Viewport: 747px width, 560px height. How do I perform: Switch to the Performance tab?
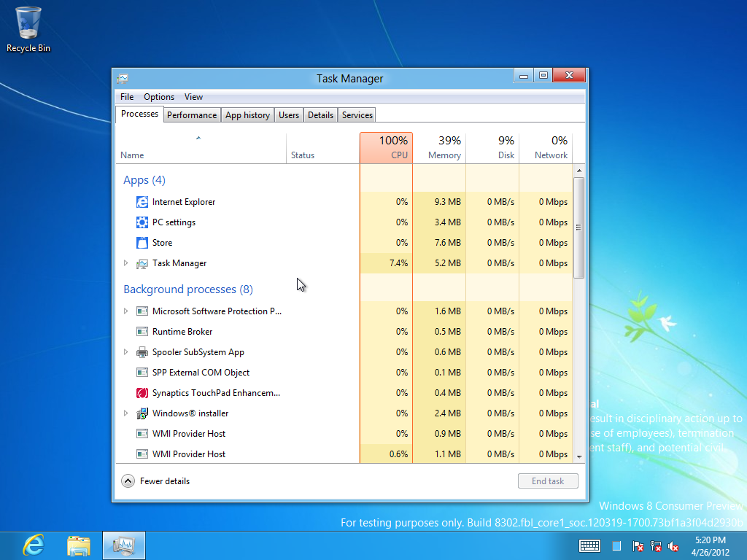pyautogui.click(x=192, y=115)
